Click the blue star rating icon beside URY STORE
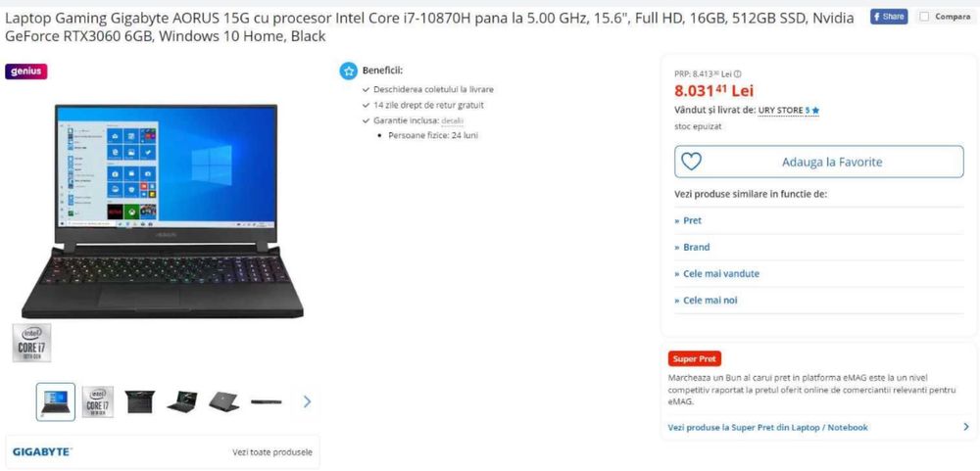The height and width of the screenshot is (471, 980). (815, 111)
